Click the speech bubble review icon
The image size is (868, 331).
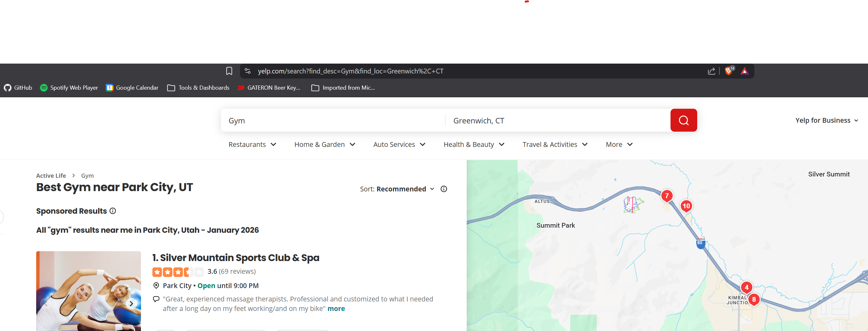(156, 299)
